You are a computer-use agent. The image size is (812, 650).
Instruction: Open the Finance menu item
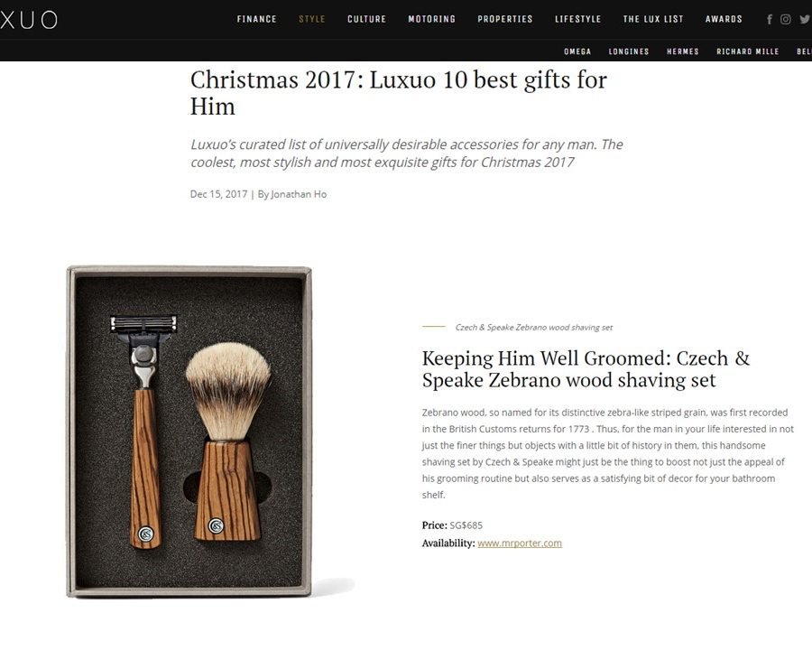coord(257,19)
